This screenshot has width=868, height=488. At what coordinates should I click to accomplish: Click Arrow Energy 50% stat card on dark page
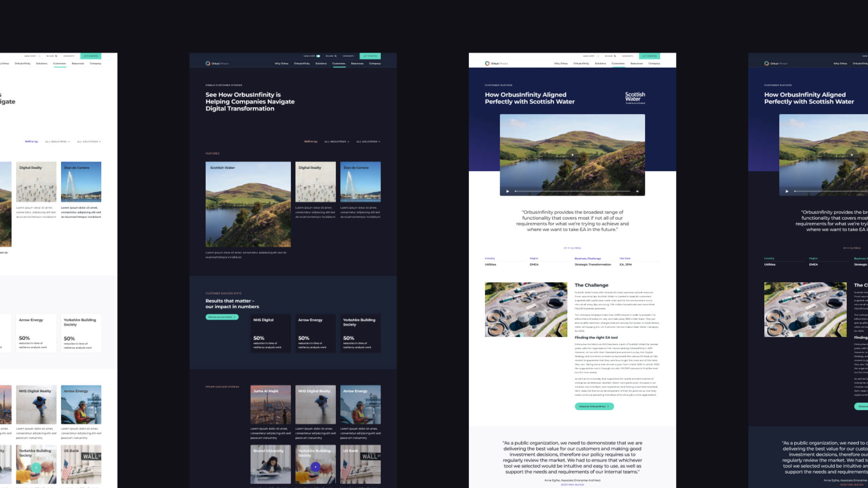click(x=315, y=333)
